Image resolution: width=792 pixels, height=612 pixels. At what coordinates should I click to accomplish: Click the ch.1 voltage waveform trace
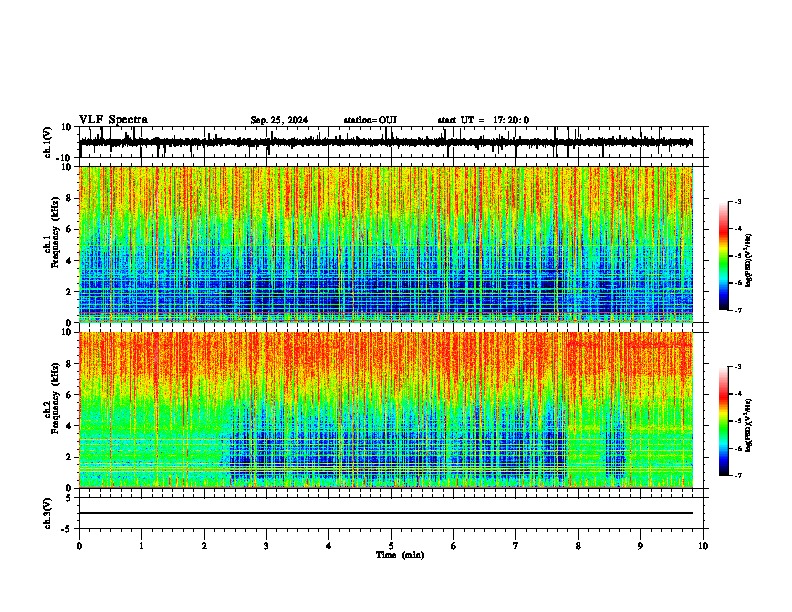[x=386, y=142]
